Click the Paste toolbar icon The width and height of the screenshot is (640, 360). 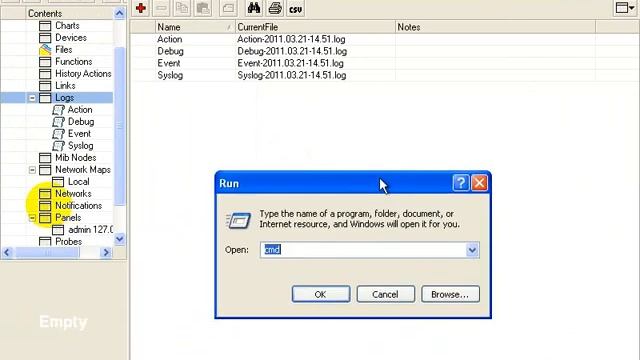pos(203,8)
